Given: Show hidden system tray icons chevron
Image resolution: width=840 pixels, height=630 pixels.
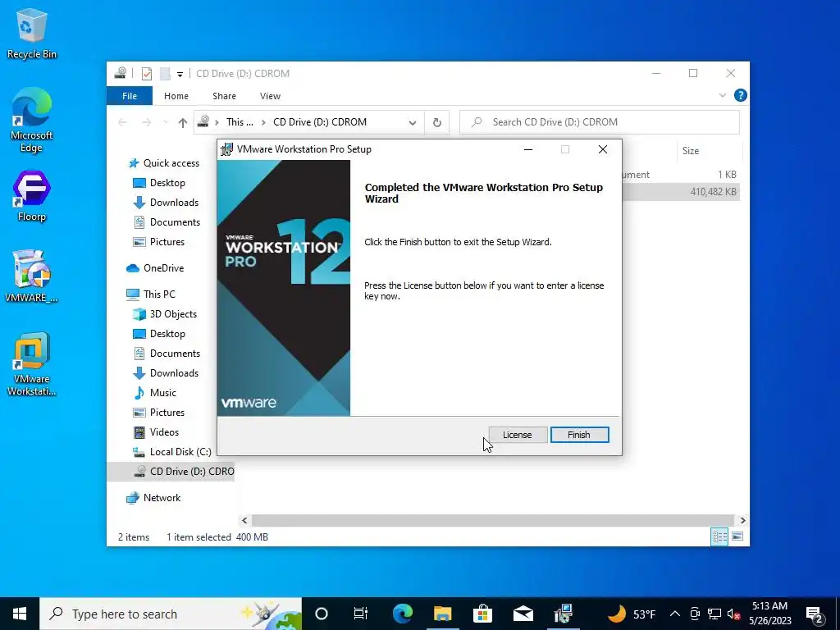Looking at the screenshot, I should click(675, 614).
